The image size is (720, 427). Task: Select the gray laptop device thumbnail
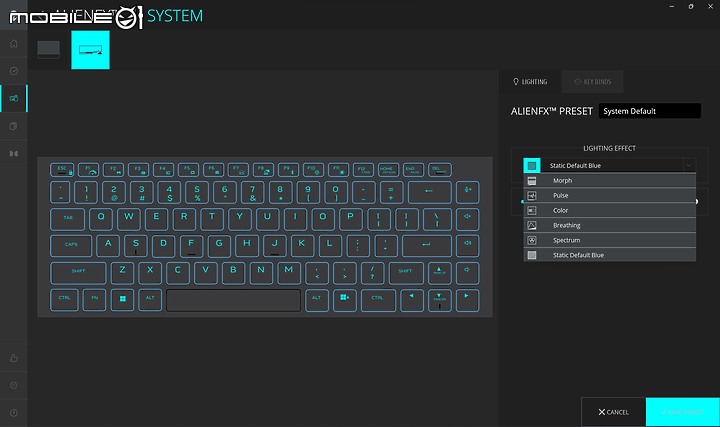48,50
